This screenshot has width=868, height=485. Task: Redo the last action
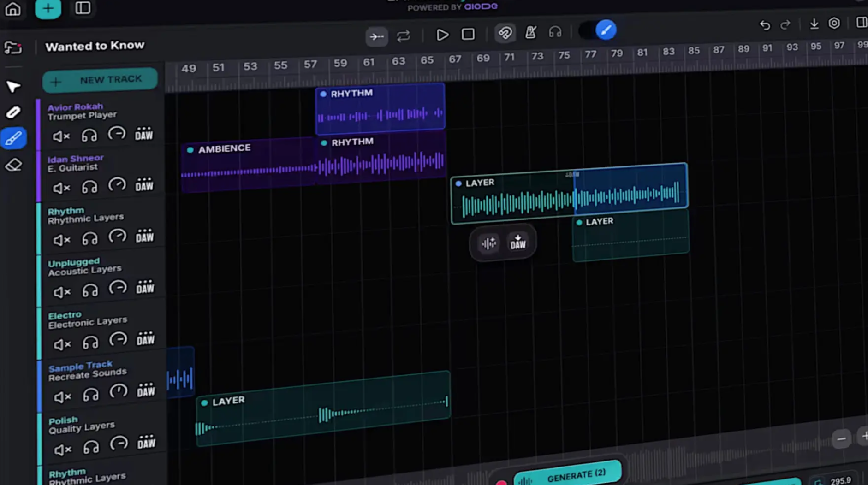tap(785, 24)
